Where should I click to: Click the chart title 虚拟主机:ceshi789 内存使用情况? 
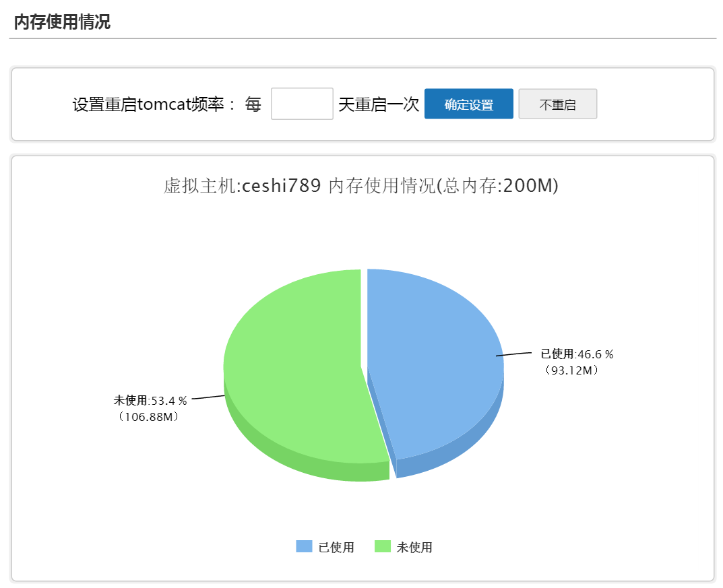(361, 186)
